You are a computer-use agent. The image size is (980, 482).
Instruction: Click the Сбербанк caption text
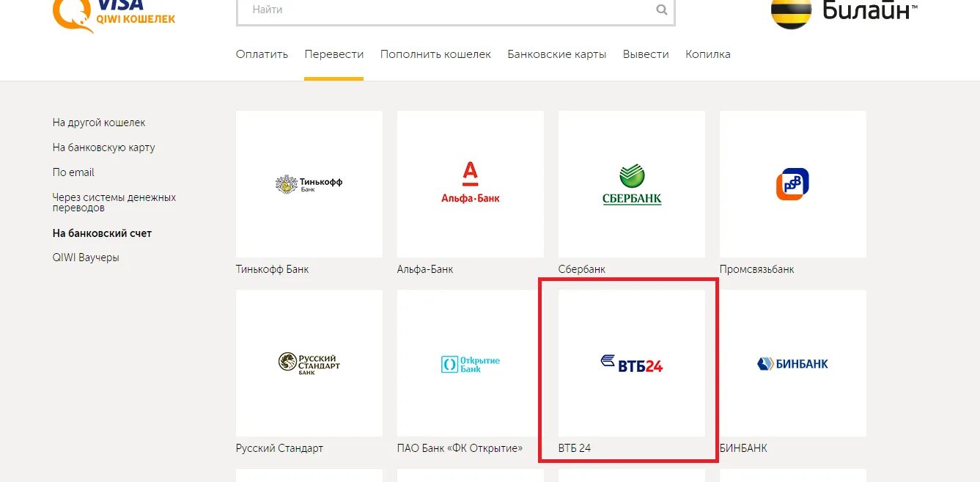pyautogui.click(x=582, y=269)
